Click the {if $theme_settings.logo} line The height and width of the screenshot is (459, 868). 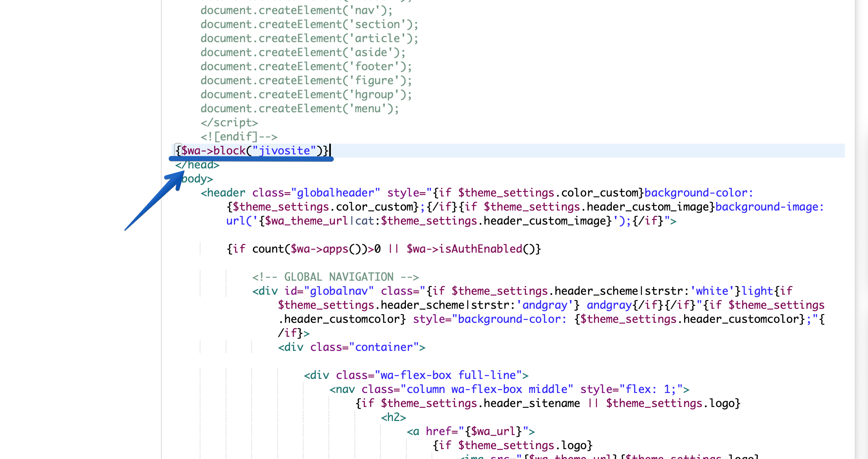pyautogui.click(x=512, y=445)
